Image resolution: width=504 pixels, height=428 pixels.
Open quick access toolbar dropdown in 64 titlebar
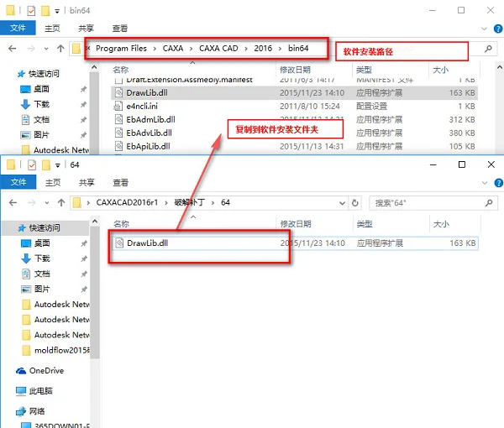pos(58,165)
